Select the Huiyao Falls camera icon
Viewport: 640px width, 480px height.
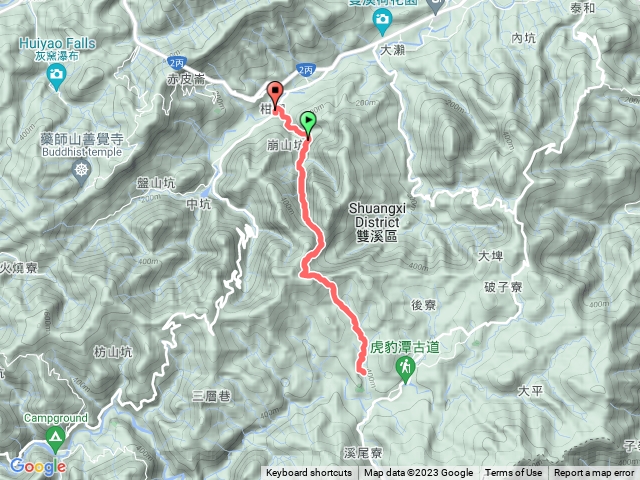[56, 77]
